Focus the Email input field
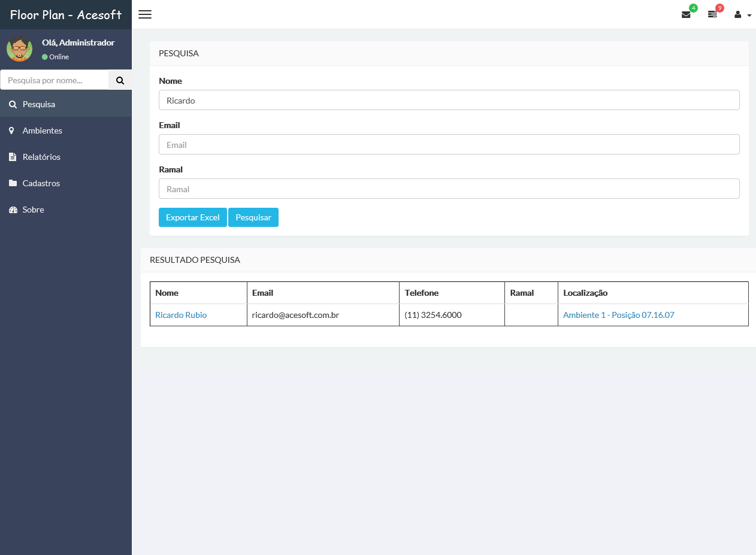 coord(449,145)
